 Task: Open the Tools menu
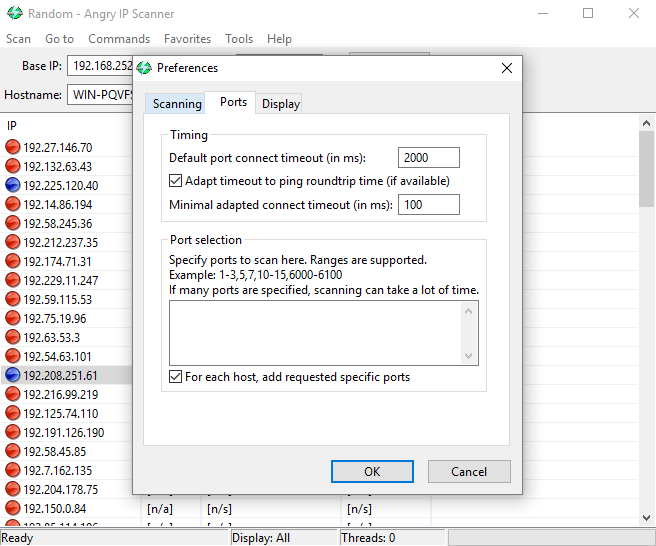click(x=239, y=39)
